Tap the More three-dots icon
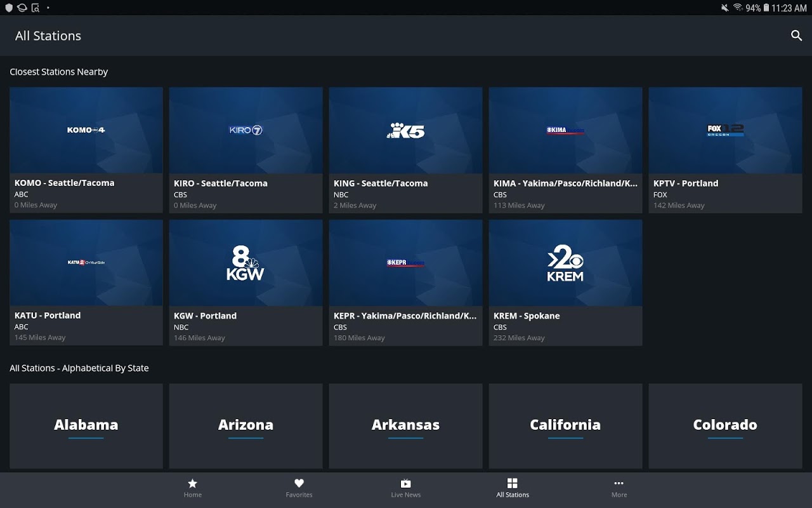Screen dimensions: 812x508 click(619, 483)
